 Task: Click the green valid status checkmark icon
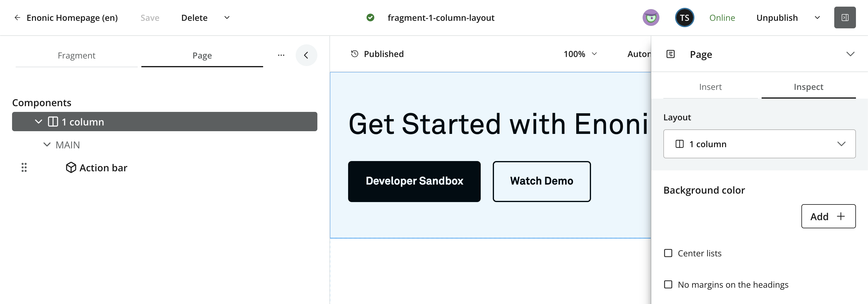point(370,17)
